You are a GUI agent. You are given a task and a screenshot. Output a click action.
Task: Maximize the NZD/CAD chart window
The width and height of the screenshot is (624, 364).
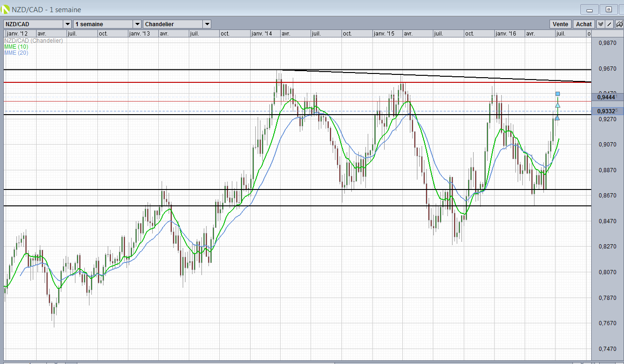coord(609,9)
